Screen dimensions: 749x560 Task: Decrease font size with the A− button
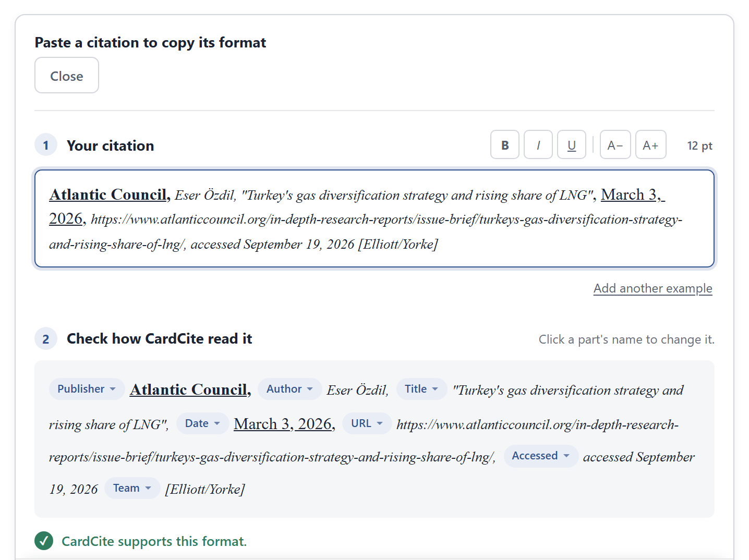coord(615,144)
